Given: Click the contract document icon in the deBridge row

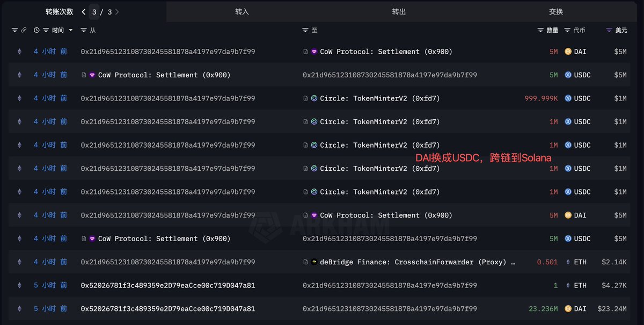Looking at the screenshot, I should (x=305, y=262).
